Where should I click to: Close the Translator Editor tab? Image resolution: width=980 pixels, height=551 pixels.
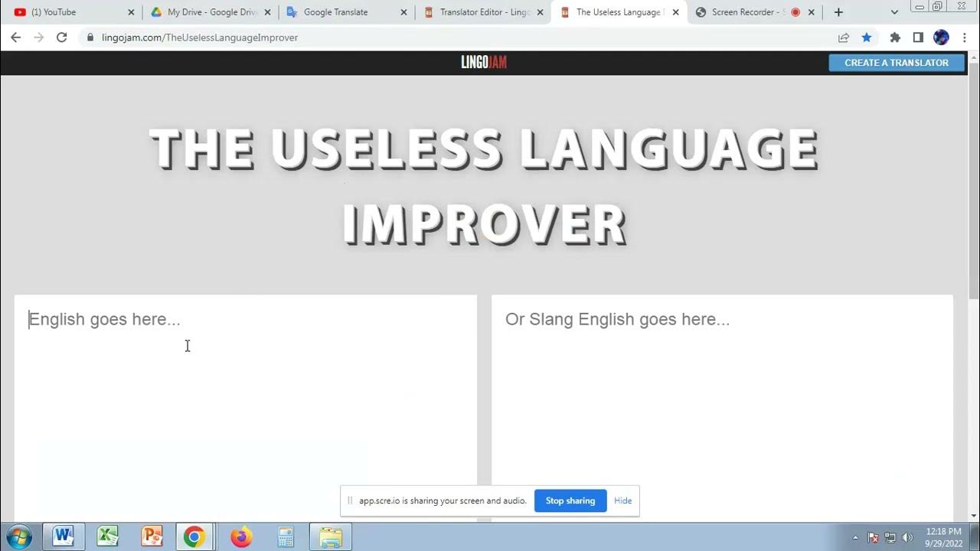(541, 12)
